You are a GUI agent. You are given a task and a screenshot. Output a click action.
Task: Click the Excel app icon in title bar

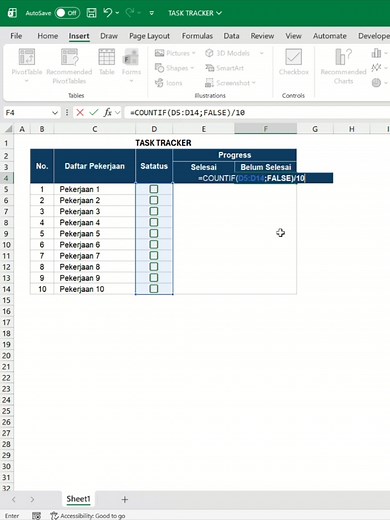(12, 13)
